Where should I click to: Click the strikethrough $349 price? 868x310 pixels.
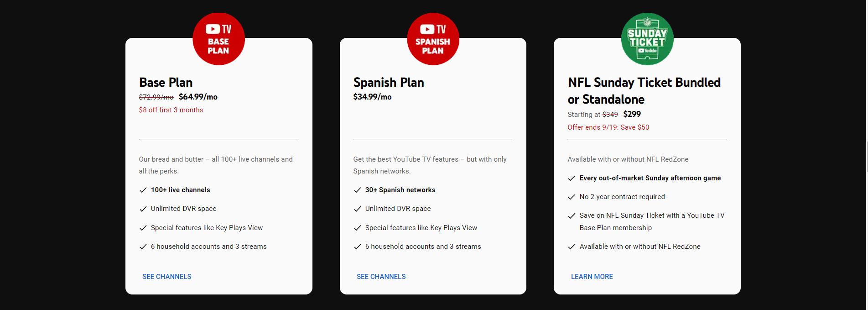pyautogui.click(x=609, y=115)
